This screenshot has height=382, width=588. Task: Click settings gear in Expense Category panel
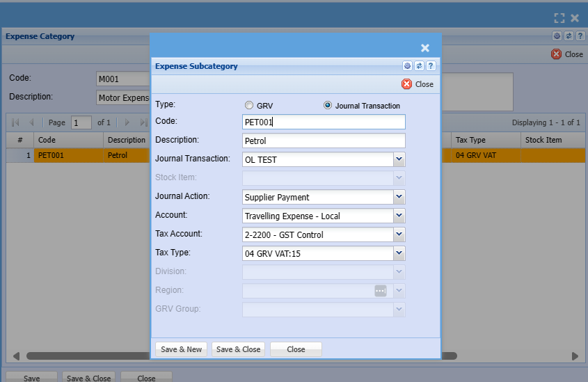click(557, 36)
